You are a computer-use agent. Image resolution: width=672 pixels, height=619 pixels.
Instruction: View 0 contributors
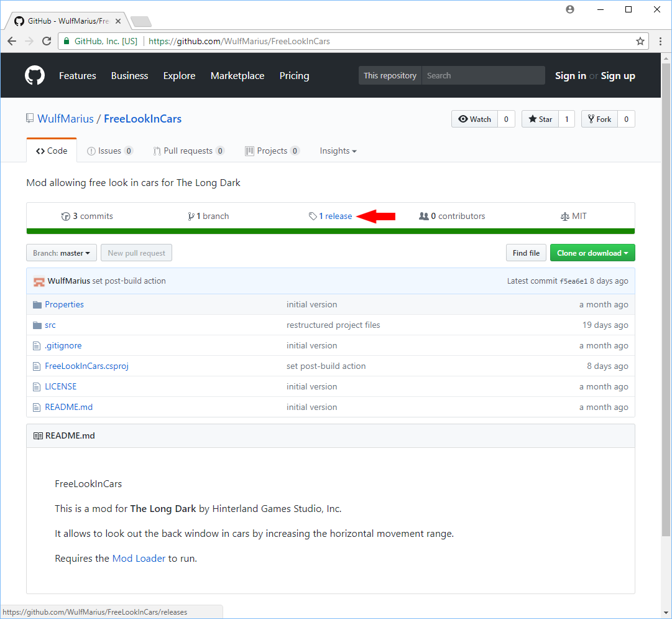click(x=452, y=216)
